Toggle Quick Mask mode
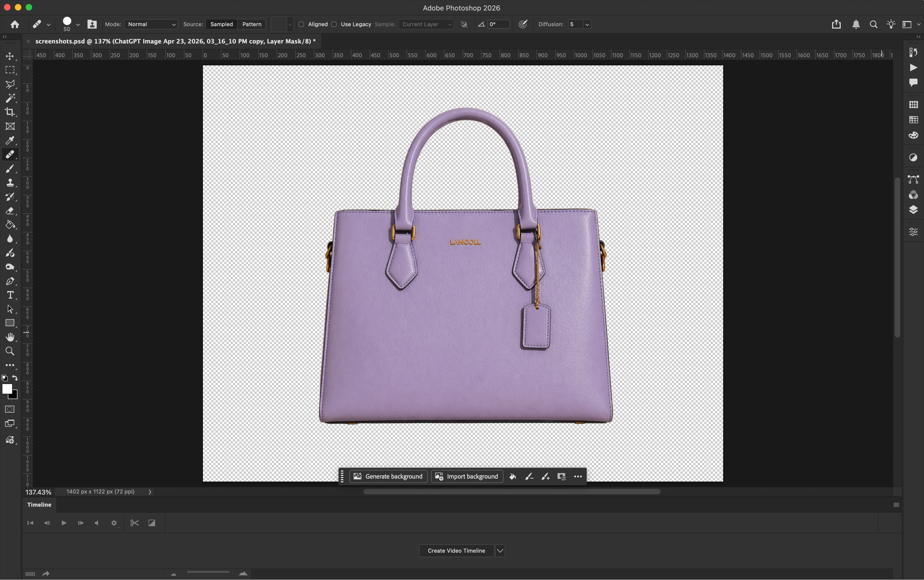Viewport: 924px width, 580px height. point(10,409)
